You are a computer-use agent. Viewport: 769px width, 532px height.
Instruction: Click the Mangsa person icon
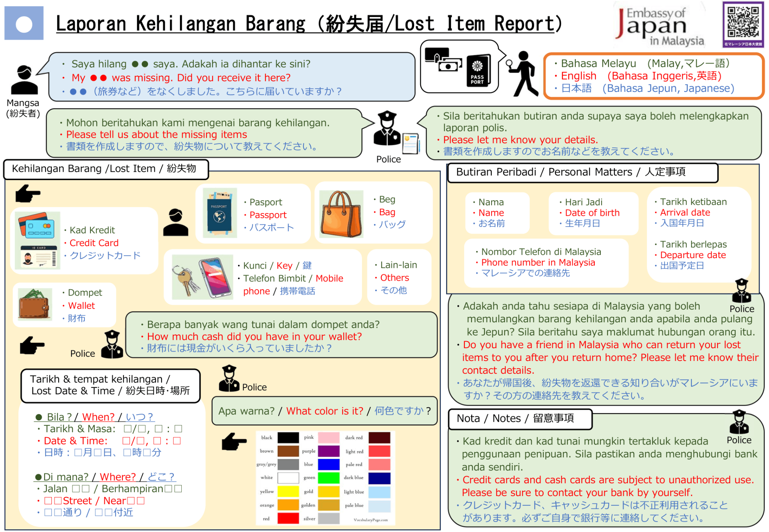pyautogui.click(x=24, y=80)
